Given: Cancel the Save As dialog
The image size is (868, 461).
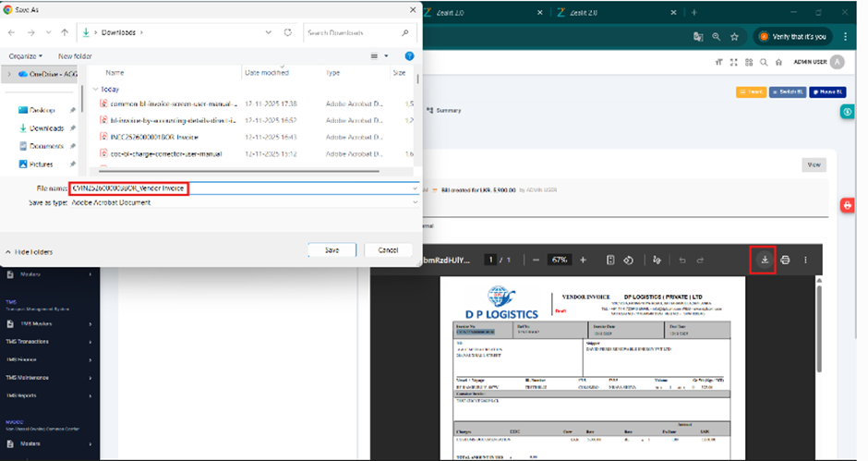Looking at the screenshot, I should point(388,250).
